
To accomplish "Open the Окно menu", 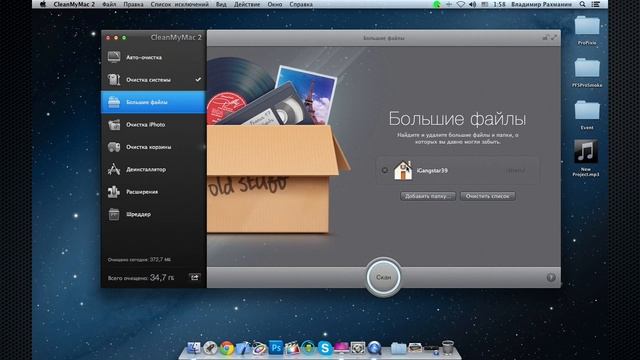I will [275, 4].
